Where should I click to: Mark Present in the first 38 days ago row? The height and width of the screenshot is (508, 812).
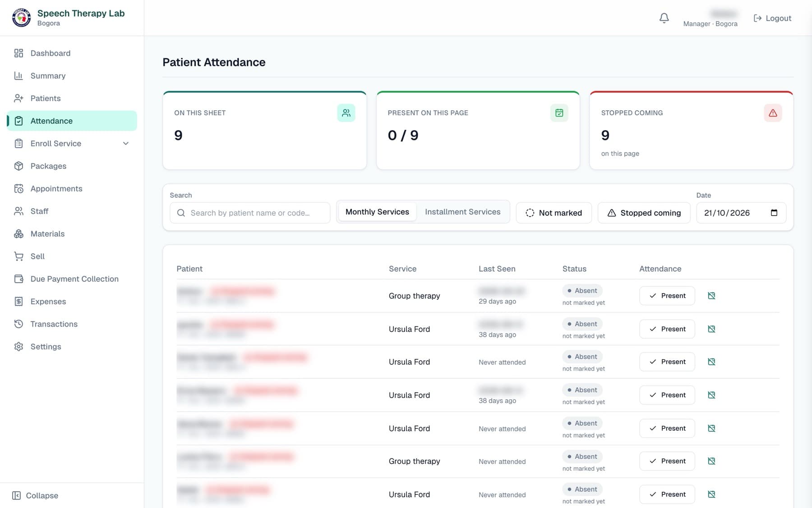click(x=667, y=329)
